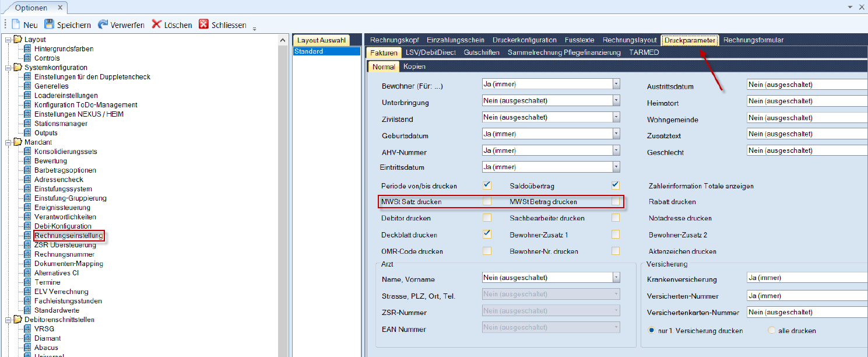Click the grid icon beside Rechnungsnummer

[x=27, y=254]
